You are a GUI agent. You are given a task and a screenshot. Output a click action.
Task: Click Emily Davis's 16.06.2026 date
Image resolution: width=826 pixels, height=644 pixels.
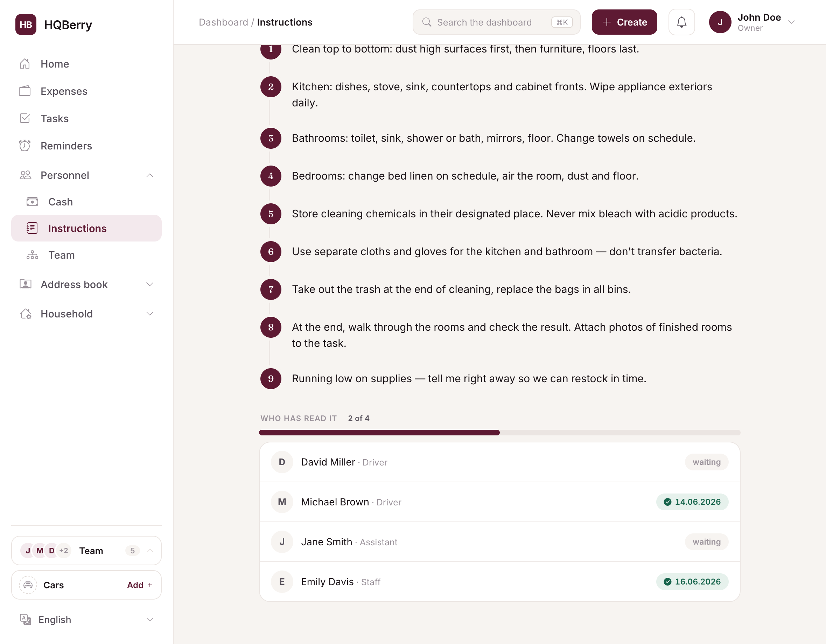pyautogui.click(x=698, y=582)
